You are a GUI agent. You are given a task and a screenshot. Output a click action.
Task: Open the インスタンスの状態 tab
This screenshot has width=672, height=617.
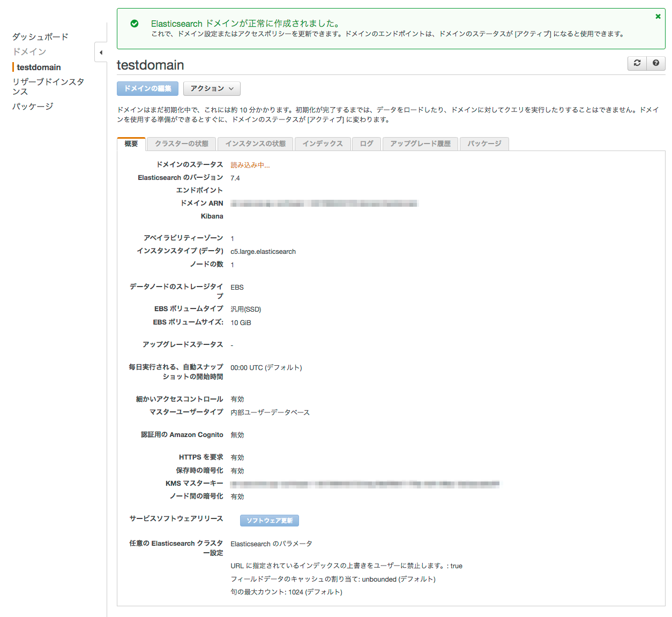(256, 144)
